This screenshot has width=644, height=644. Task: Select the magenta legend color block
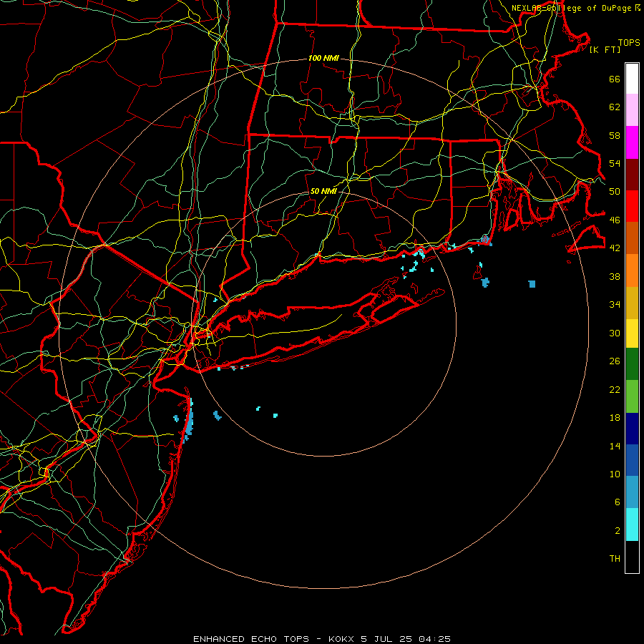point(632,142)
